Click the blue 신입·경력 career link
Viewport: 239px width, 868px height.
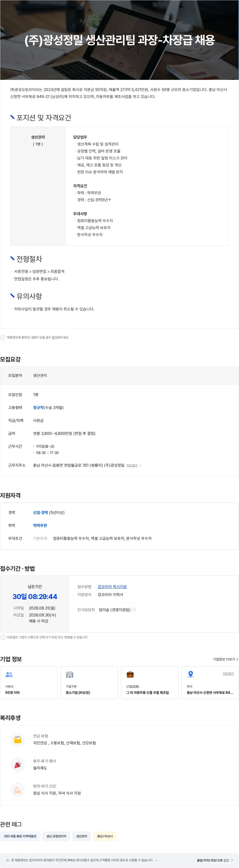(x=40, y=512)
